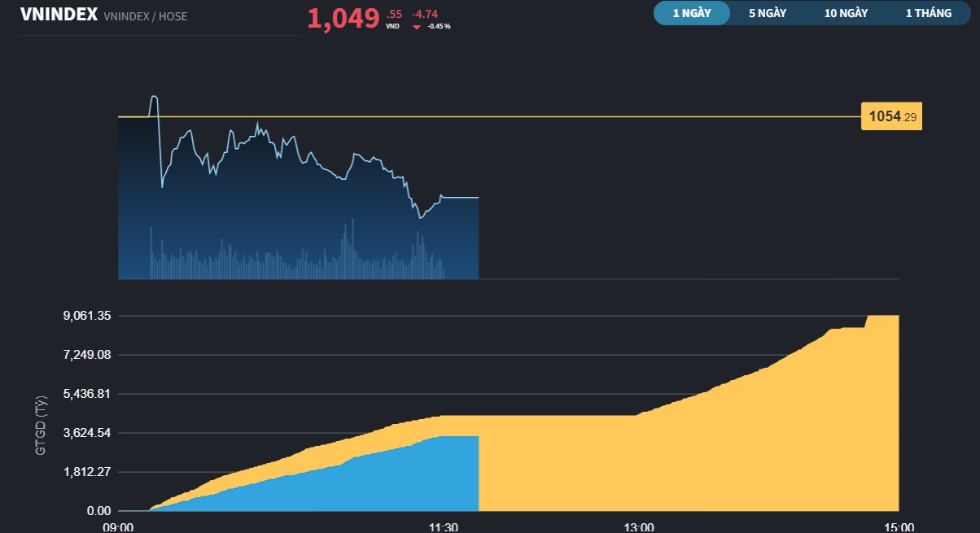Screen dimensions: 980x533
Task: Switch to the "10 NGÀY" view
Action: tap(844, 13)
